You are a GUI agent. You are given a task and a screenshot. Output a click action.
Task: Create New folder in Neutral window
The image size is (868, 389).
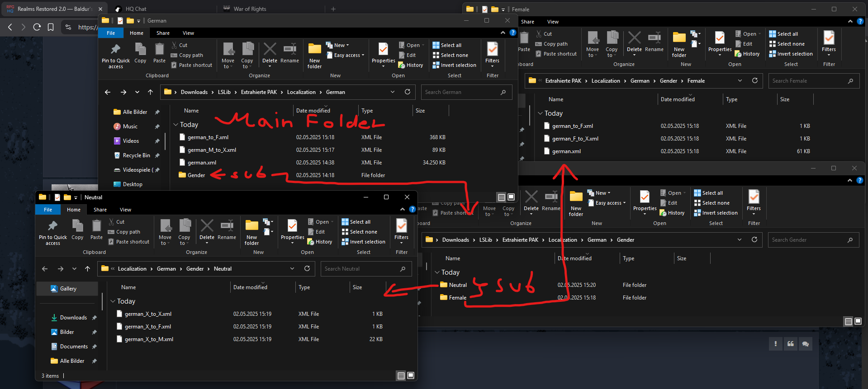coord(252,232)
